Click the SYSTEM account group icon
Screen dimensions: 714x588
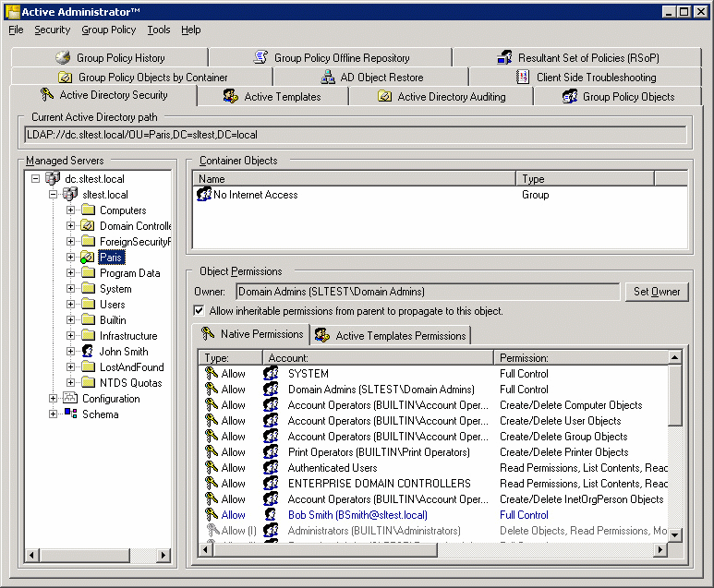[271, 374]
